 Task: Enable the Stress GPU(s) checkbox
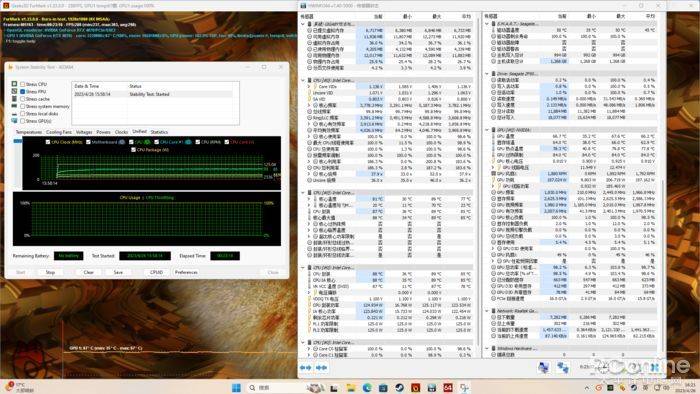tap(22, 121)
